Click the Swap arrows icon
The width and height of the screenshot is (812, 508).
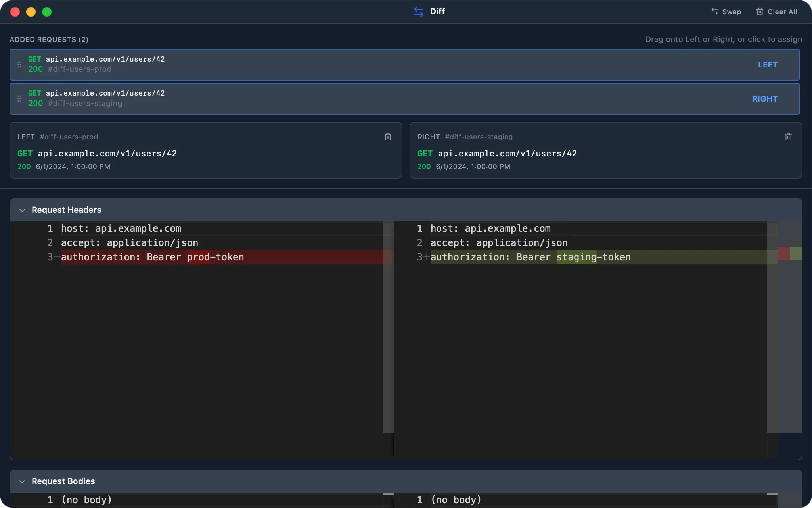point(714,12)
